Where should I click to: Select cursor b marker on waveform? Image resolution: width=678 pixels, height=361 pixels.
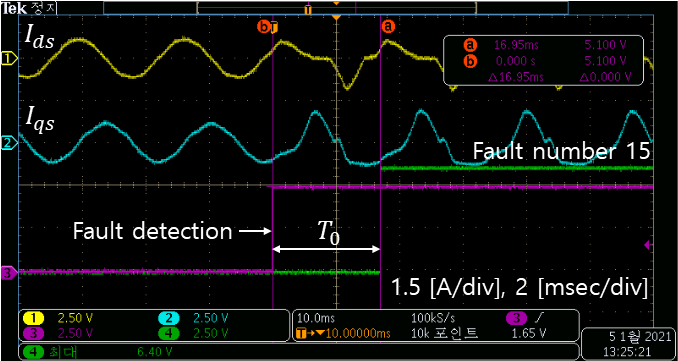click(267, 27)
